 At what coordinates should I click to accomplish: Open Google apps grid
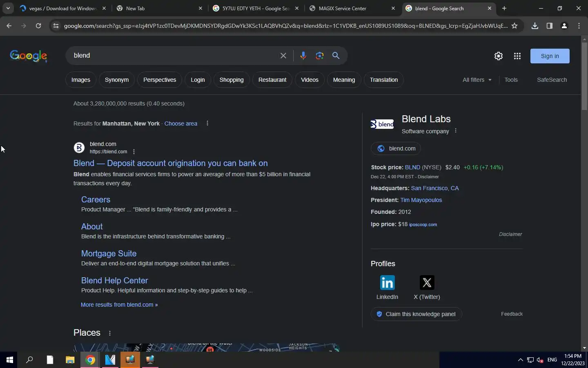click(517, 56)
